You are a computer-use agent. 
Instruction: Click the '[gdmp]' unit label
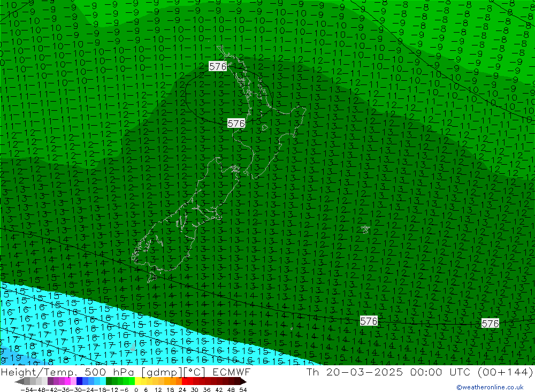pyautogui.click(x=162, y=372)
